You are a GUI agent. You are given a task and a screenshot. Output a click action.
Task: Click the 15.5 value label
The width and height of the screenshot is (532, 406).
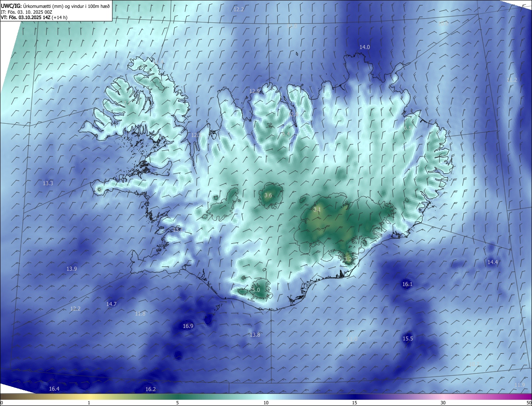coord(408,339)
